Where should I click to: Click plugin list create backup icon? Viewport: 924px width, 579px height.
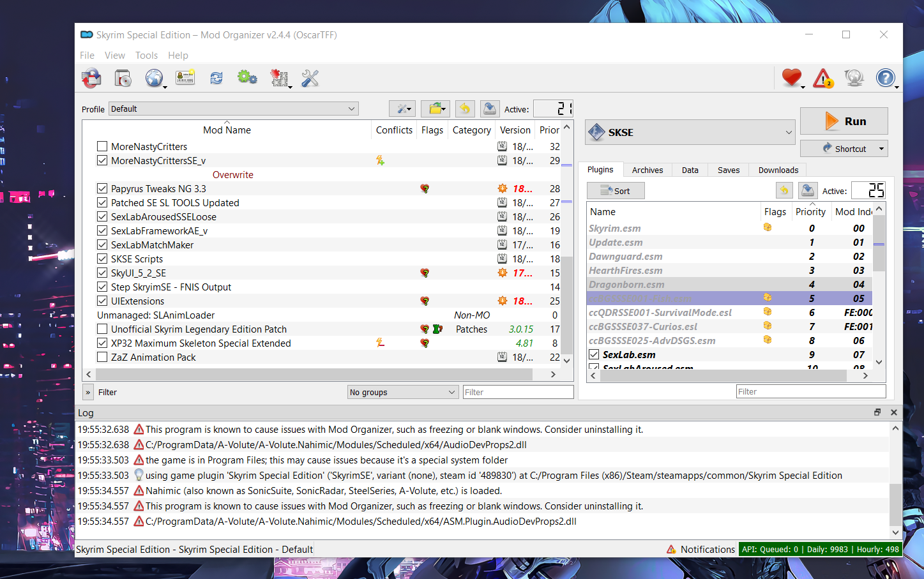(x=808, y=190)
